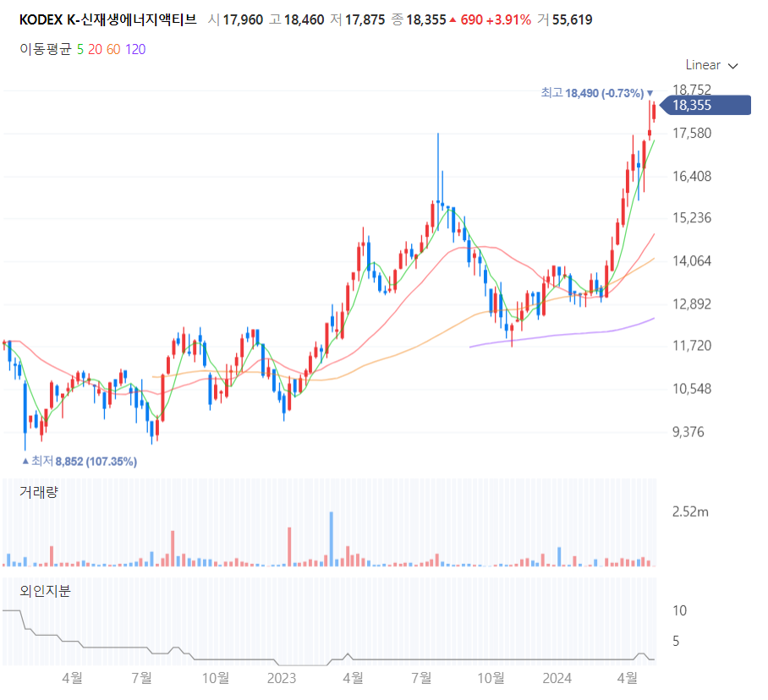Click the red up-arrow beside 690

[x=453, y=20]
